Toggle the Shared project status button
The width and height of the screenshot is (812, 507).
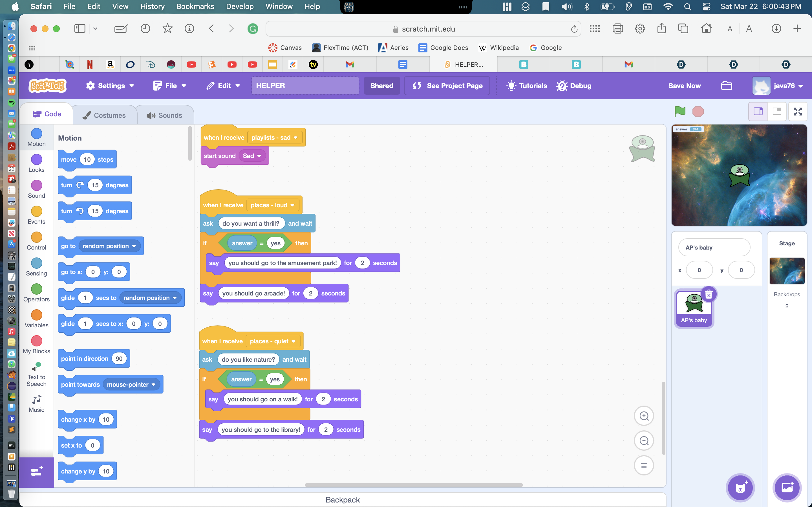pyautogui.click(x=381, y=86)
